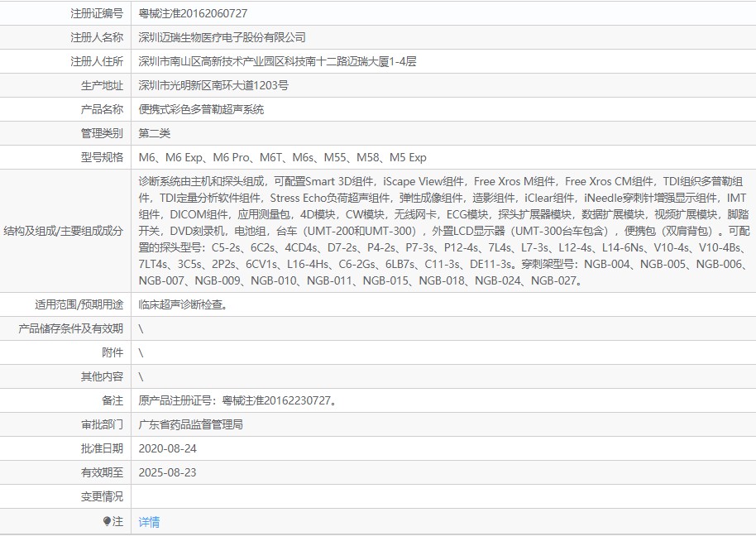Click the 批准日期 row label
The height and width of the screenshot is (541, 756).
103,448
